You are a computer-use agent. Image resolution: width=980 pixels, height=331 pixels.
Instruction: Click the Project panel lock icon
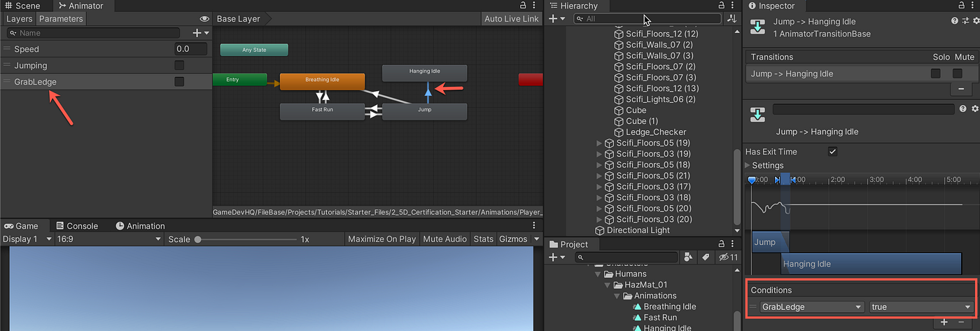(723, 244)
